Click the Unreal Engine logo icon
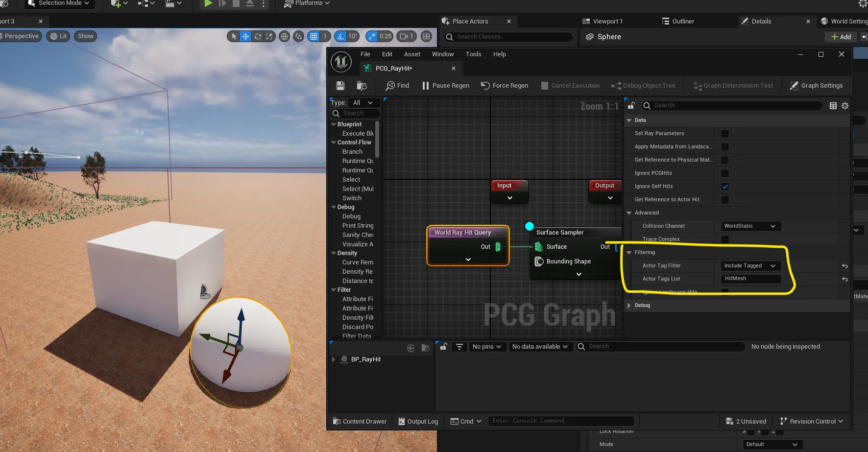The image size is (868, 452). 341,62
